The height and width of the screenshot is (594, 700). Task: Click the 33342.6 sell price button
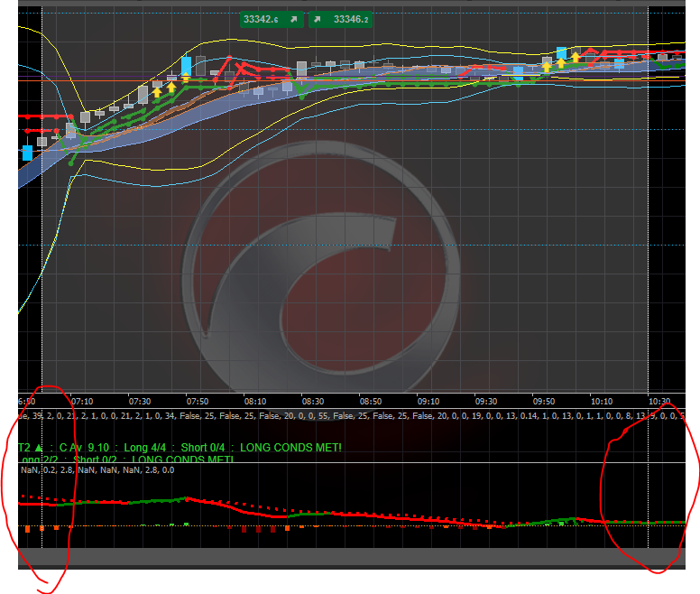(272, 19)
